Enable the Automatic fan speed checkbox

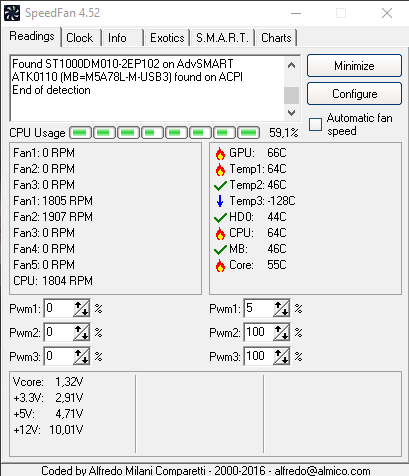coord(315,124)
